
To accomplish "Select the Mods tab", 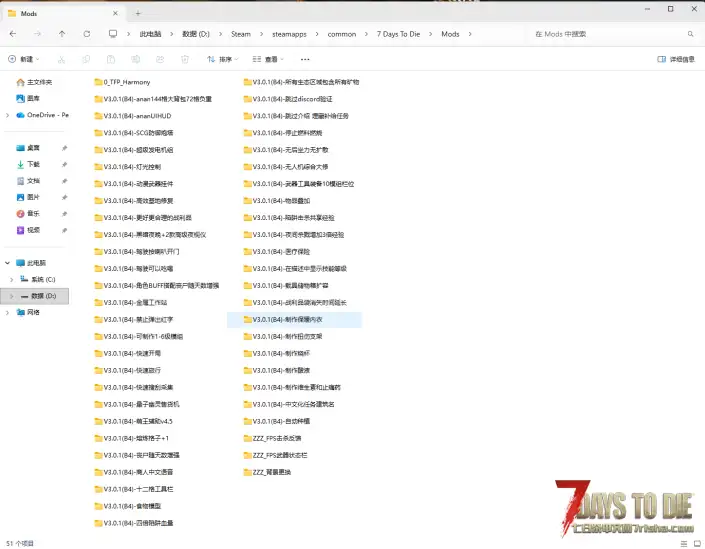I will coord(63,13).
